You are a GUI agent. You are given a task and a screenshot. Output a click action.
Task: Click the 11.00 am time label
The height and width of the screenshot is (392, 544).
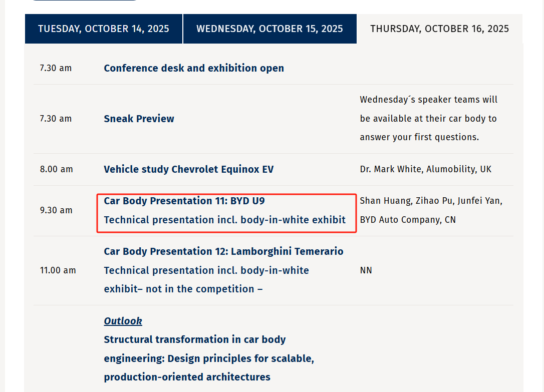(x=58, y=270)
